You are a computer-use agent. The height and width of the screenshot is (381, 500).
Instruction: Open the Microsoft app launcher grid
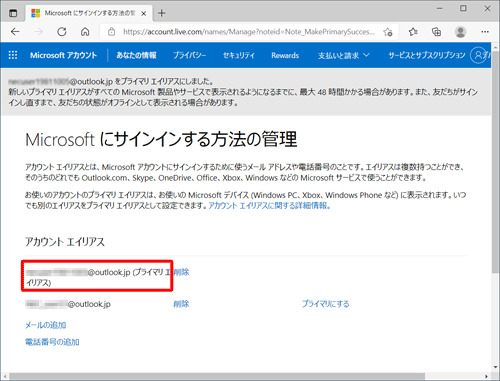(x=13, y=55)
